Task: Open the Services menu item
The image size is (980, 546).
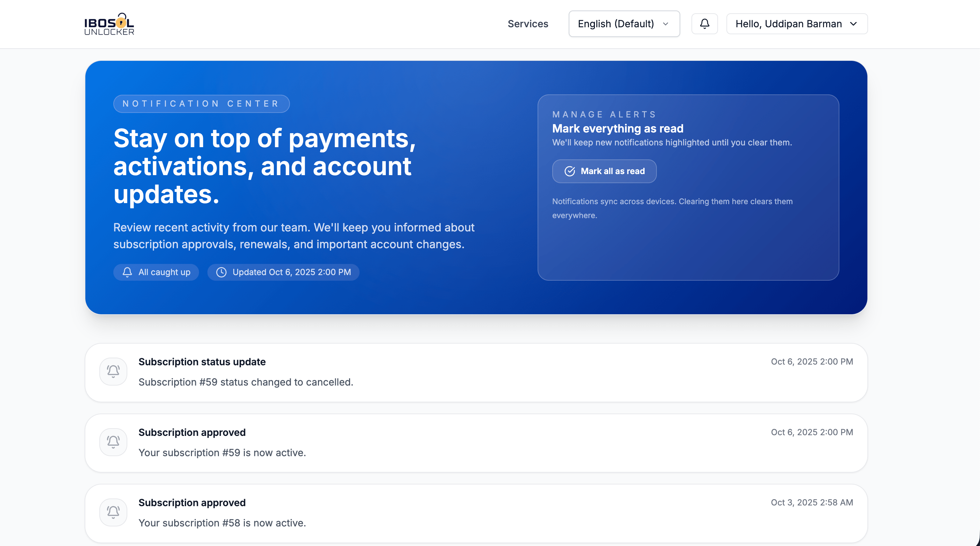Action: (x=528, y=24)
